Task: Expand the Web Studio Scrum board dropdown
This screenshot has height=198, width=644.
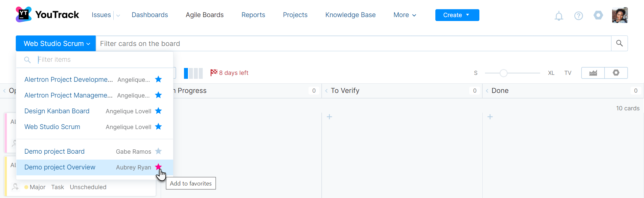Action: click(56, 43)
